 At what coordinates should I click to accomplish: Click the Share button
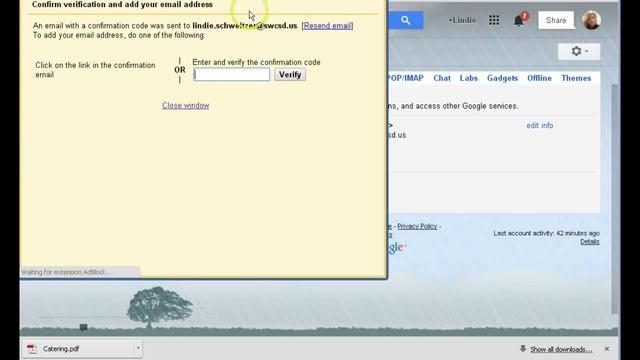pyautogui.click(x=556, y=20)
